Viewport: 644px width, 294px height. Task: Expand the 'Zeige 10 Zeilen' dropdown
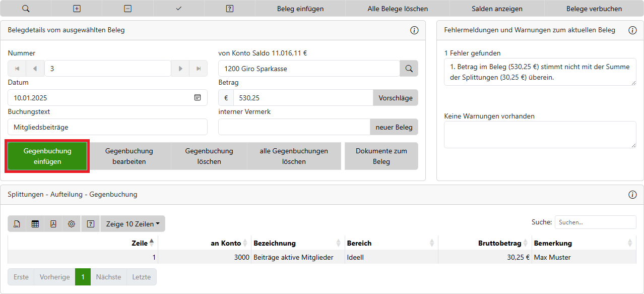point(133,224)
